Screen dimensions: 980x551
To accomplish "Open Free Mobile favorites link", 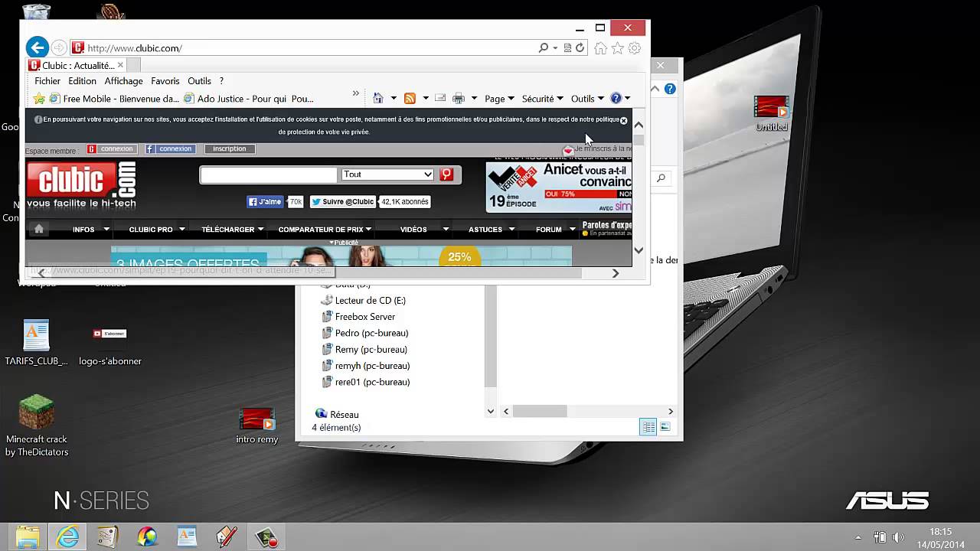I will [x=114, y=99].
